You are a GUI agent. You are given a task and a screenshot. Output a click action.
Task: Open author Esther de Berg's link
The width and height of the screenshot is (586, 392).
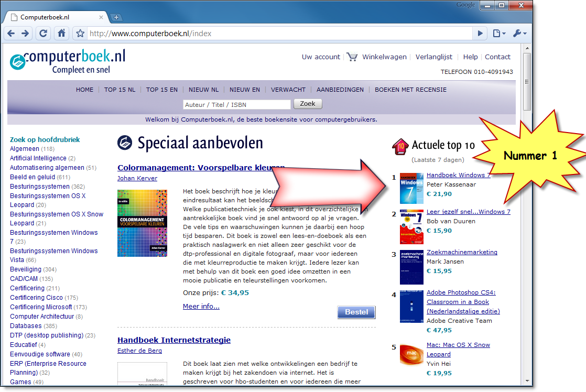click(x=139, y=351)
